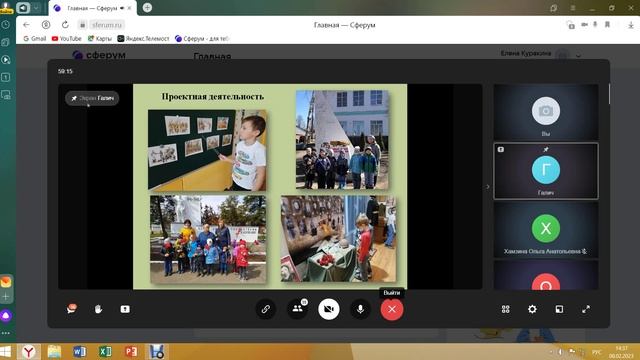Open the Сферум bookmark
This screenshot has height=360, width=640.
coord(202,38)
